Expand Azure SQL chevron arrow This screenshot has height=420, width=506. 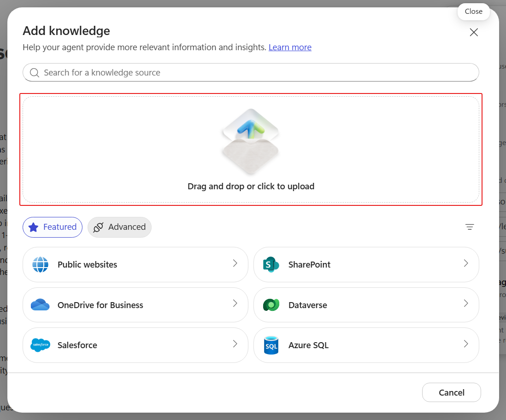click(466, 344)
